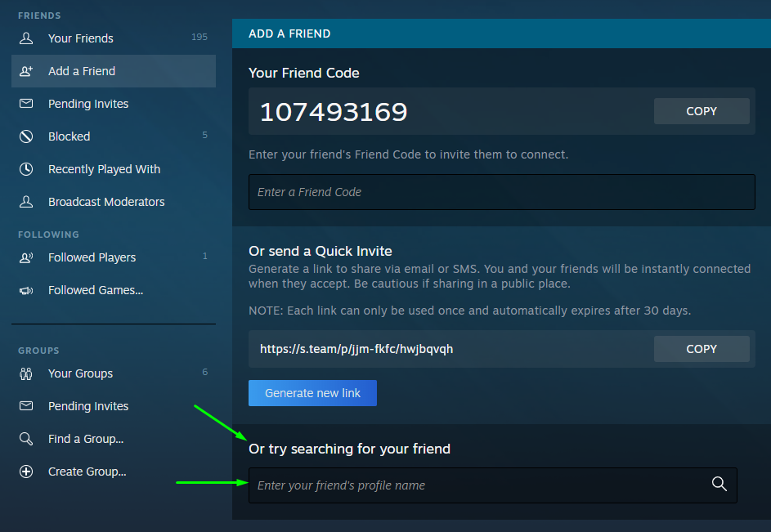Copy the friend code 107493169
This screenshot has height=532, width=771.
702,111
